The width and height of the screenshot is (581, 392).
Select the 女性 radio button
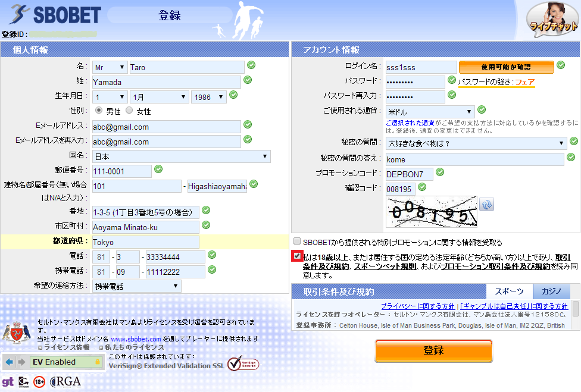pyautogui.click(x=129, y=110)
